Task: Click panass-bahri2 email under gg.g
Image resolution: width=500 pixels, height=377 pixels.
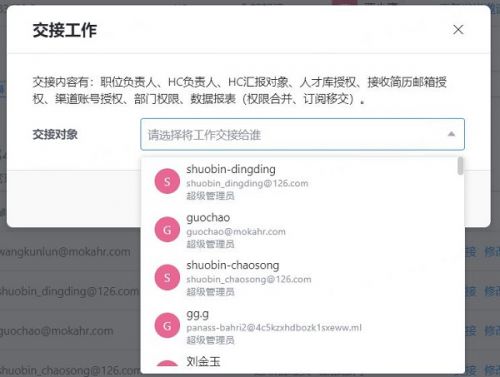Action: (x=274, y=328)
